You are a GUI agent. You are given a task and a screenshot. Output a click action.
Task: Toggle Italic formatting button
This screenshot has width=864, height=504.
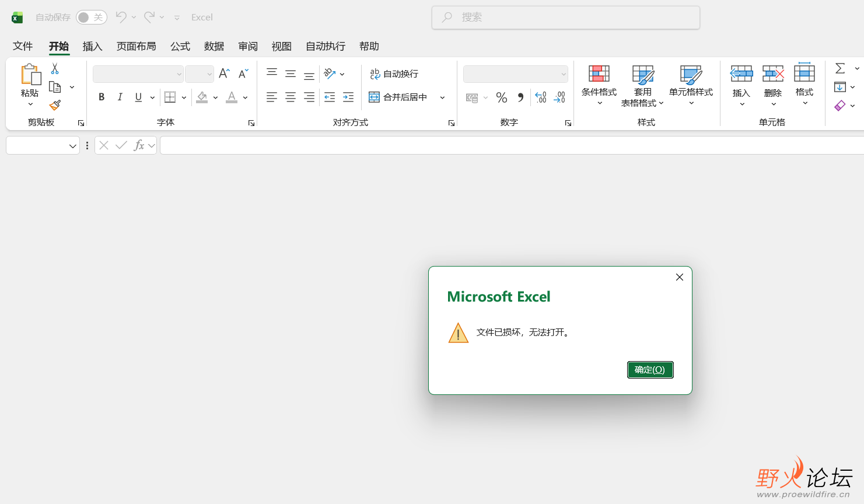pyautogui.click(x=120, y=97)
